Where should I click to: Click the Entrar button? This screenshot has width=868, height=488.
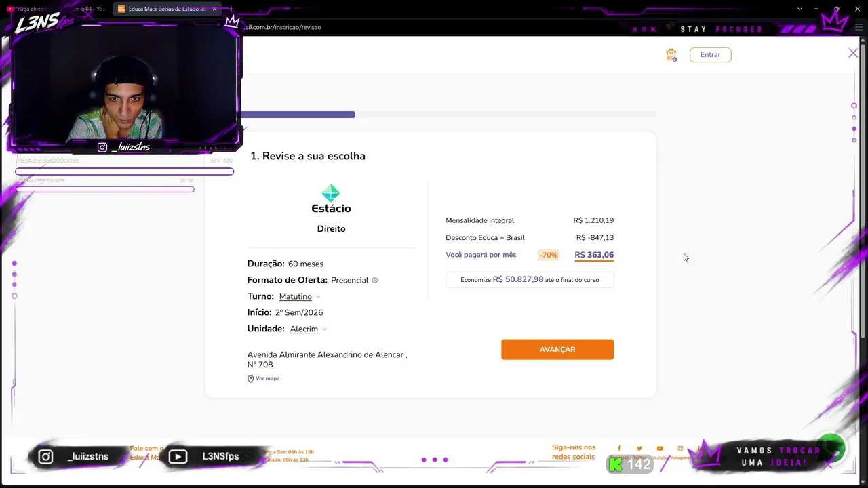(711, 55)
